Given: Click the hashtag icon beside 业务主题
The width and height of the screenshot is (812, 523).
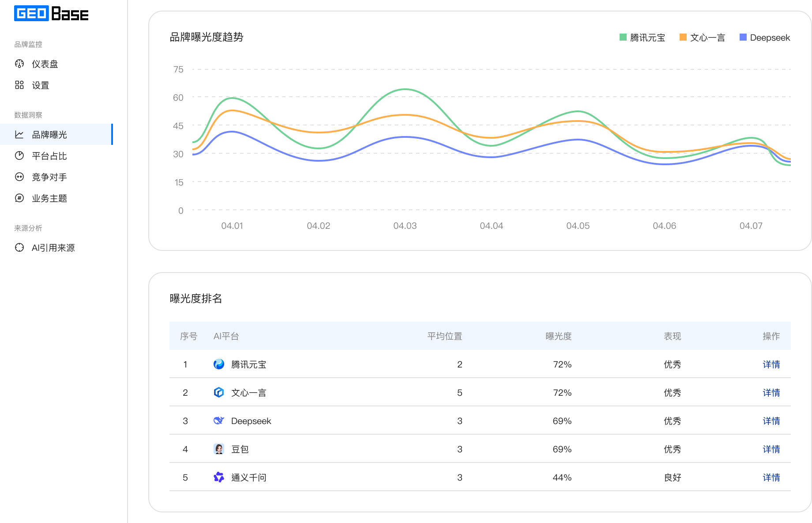Looking at the screenshot, I should pyautogui.click(x=19, y=198).
